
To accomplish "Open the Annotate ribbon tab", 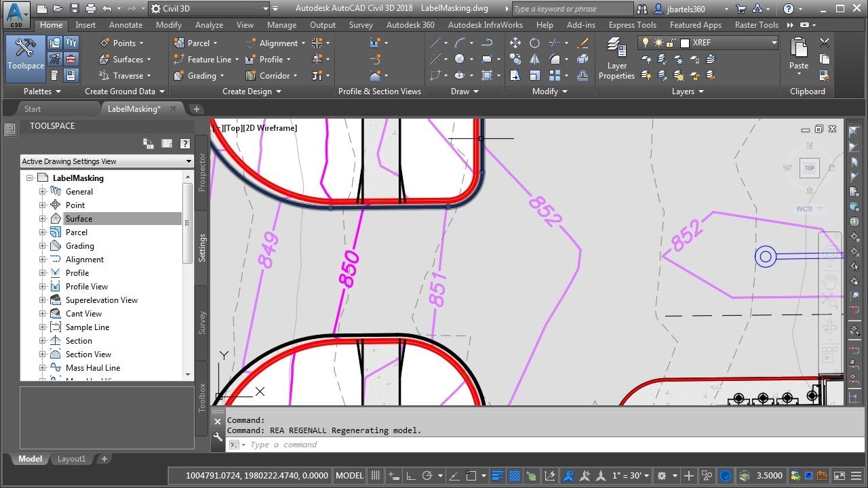I will [126, 25].
